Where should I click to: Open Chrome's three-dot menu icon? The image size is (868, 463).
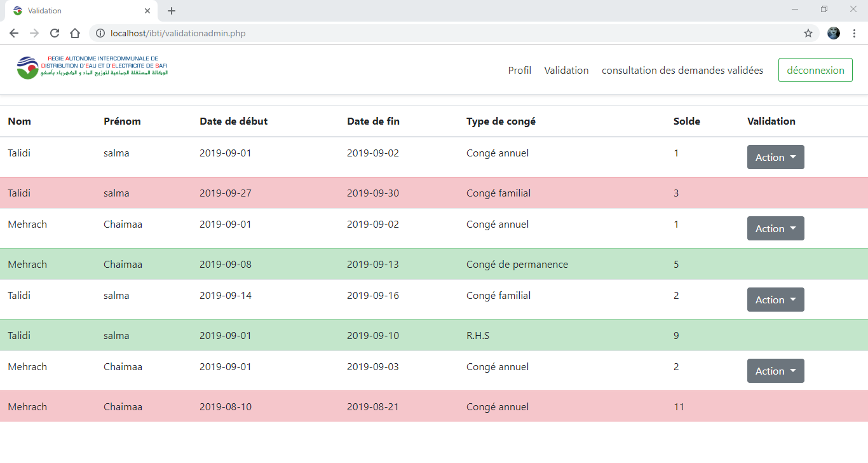(853, 32)
